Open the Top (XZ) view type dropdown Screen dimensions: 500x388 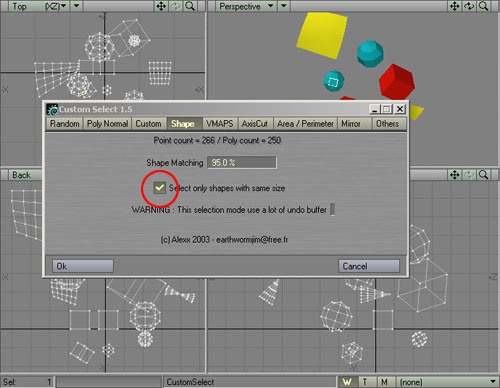coord(39,6)
